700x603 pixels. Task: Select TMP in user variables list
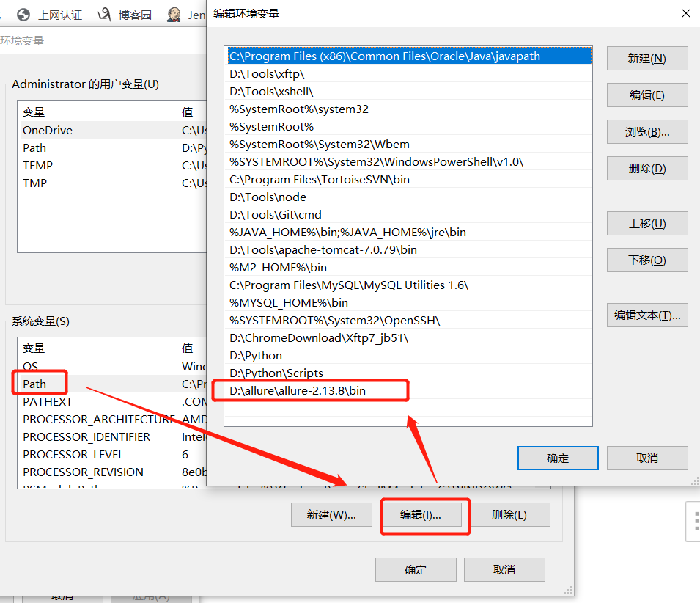click(x=114, y=183)
